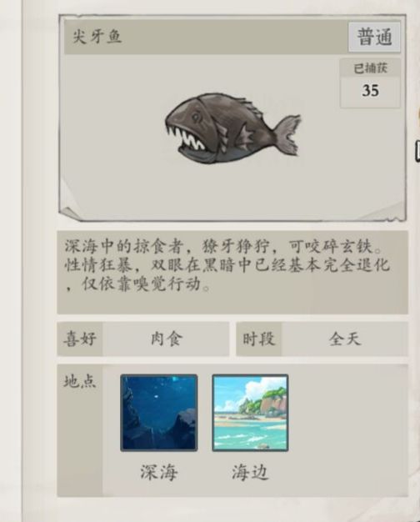The image size is (420, 522).
Task: Click the 肉食 diet value field
Action: (166, 339)
